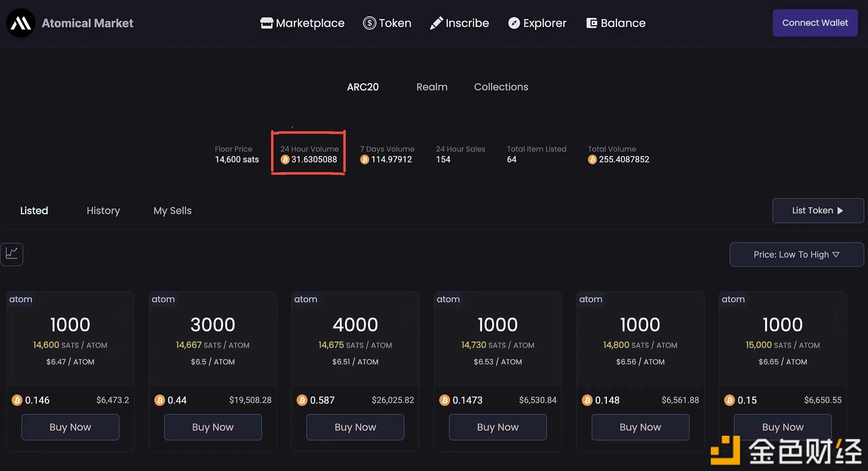Open the Inscribe page
The width and height of the screenshot is (868, 471).
tap(459, 23)
